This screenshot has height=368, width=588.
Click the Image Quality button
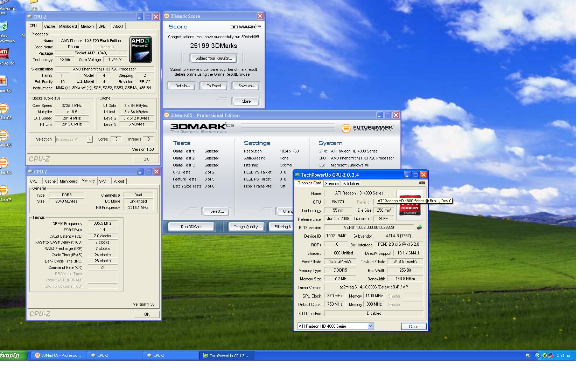click(x=247, y=227)
